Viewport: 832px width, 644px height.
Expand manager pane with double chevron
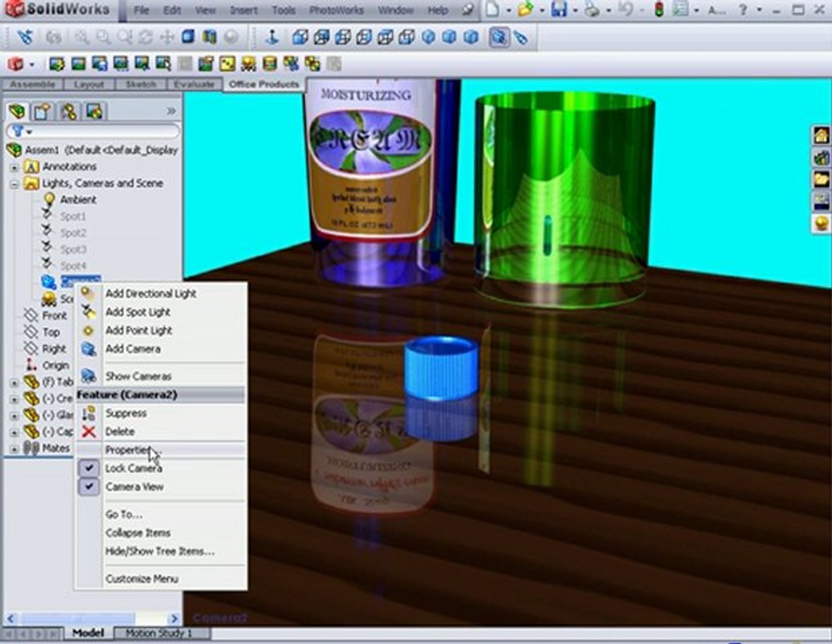point(171,111)
